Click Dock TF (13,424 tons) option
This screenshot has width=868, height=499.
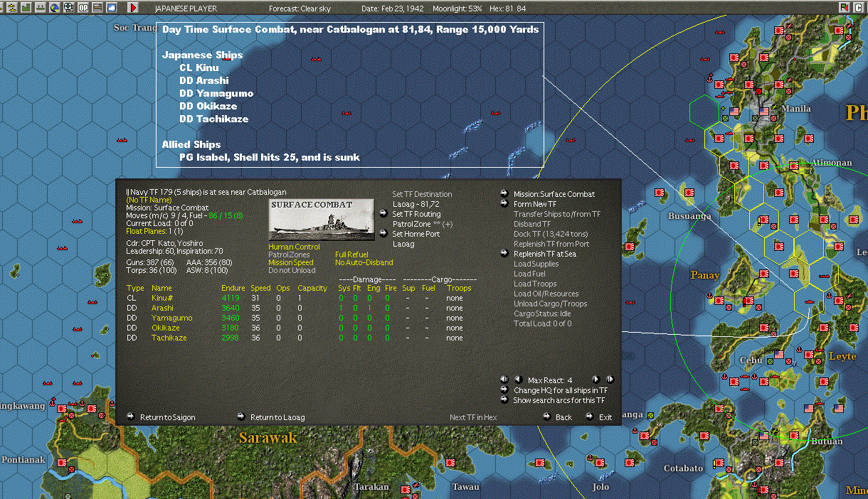pyautogui.click(x=551, y=234)
